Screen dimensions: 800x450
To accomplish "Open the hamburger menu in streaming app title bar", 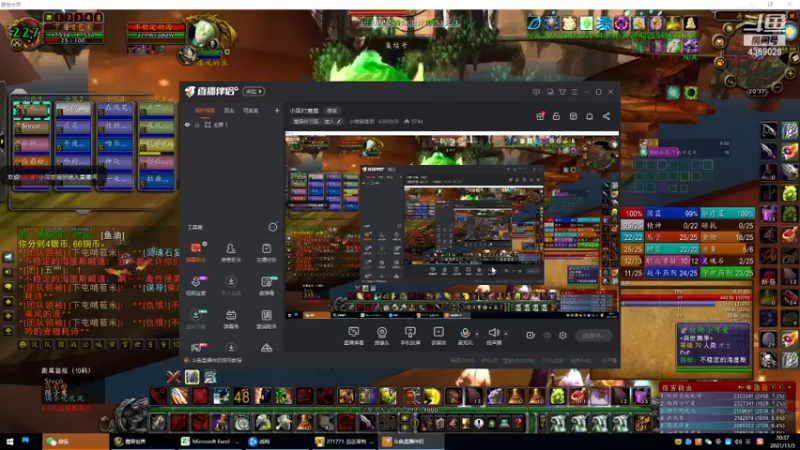I will (x=574, y=92).
